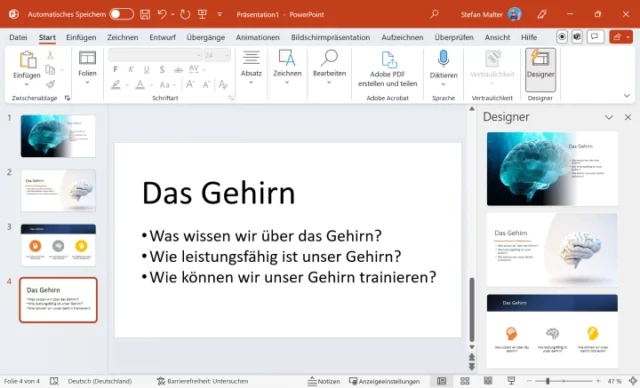Click the Copy icon
The width and height of the screenshot is (640, 388).
pyautogui.click(x=50, y=70)
